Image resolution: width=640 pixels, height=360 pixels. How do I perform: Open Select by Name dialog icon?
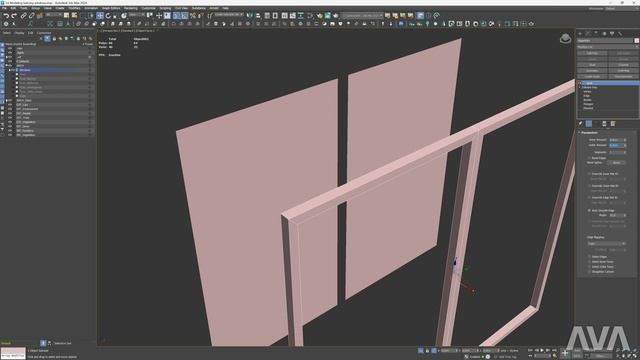tap(74, 16)
